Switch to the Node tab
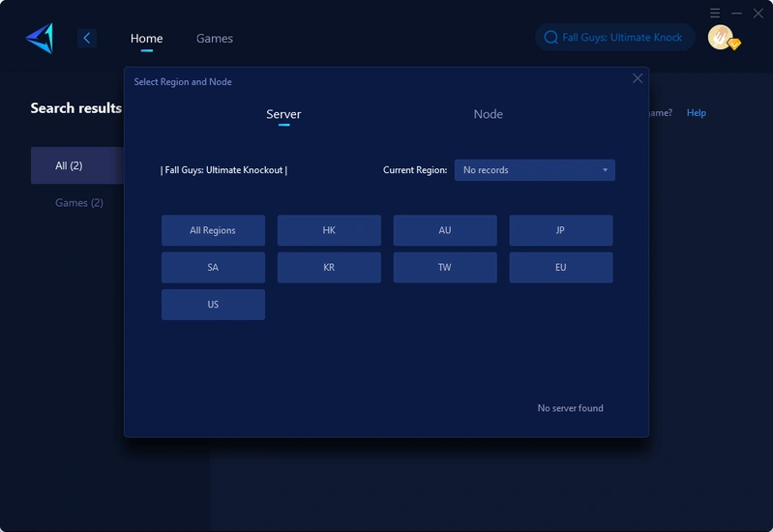Viewport: 773px width, 532px height. point(488,114)
